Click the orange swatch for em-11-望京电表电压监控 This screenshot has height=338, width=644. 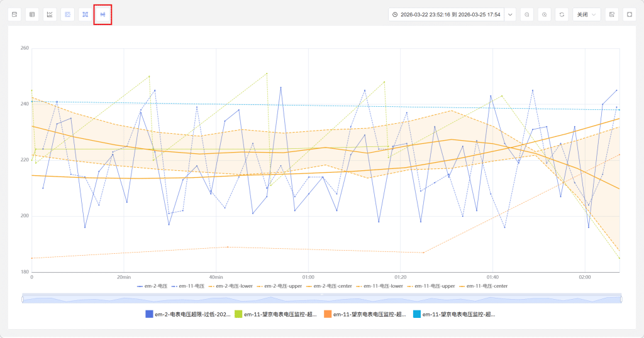327,314
